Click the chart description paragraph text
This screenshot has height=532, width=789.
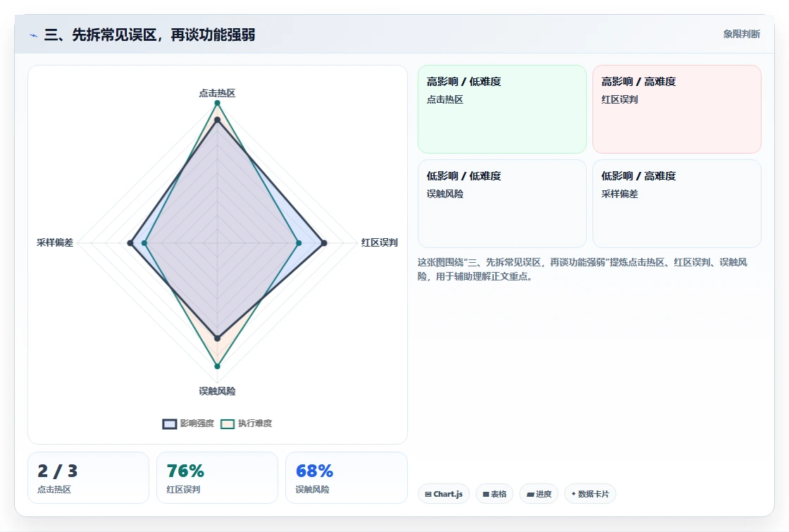[582, 269]
